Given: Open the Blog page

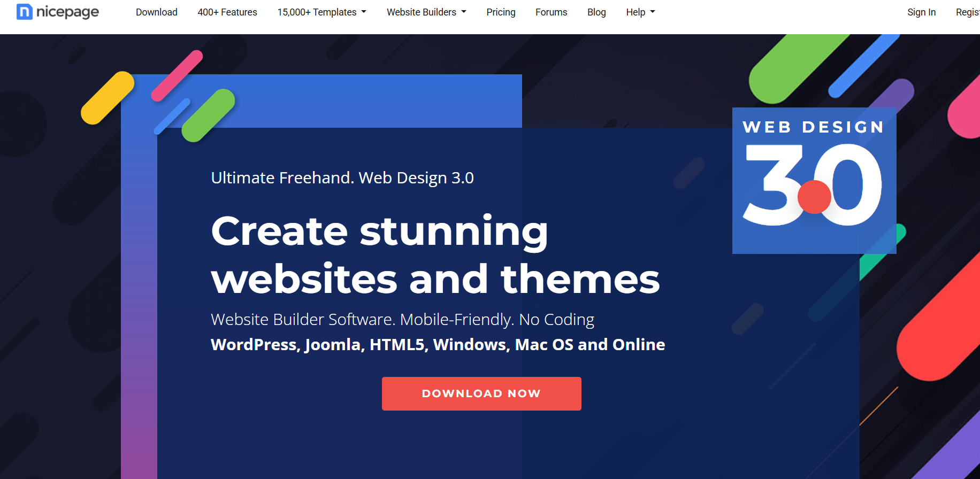Looking at the screenshot, I should click(x=596, y=12).
